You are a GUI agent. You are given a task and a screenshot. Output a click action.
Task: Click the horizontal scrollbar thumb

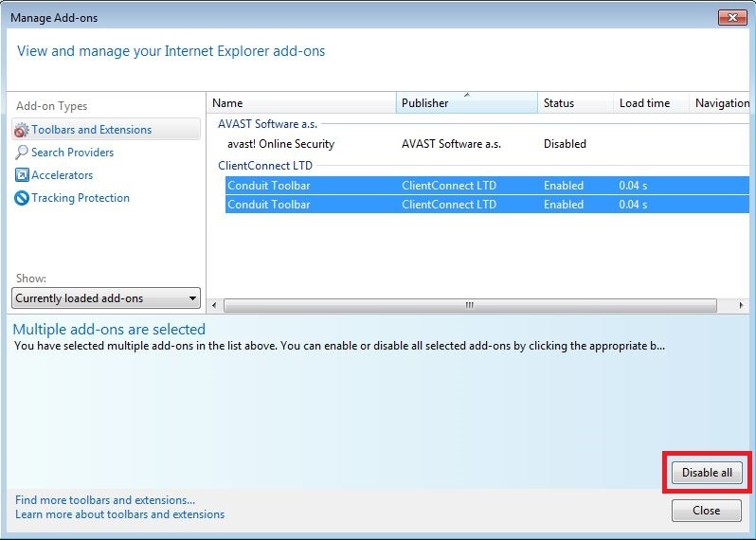click(x=470, y=305)
